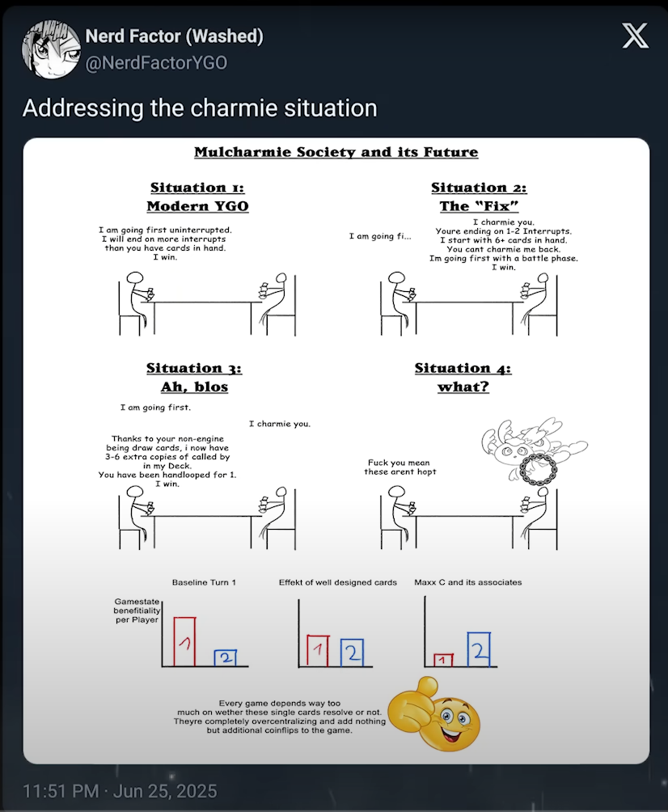
Task: Click the Situation 4: what? heading
Action: coord(463,377)
